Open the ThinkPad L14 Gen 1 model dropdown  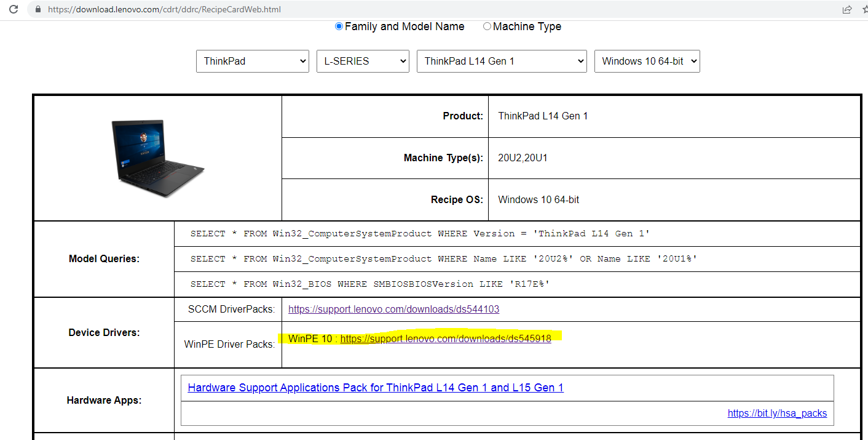[502, 61]
